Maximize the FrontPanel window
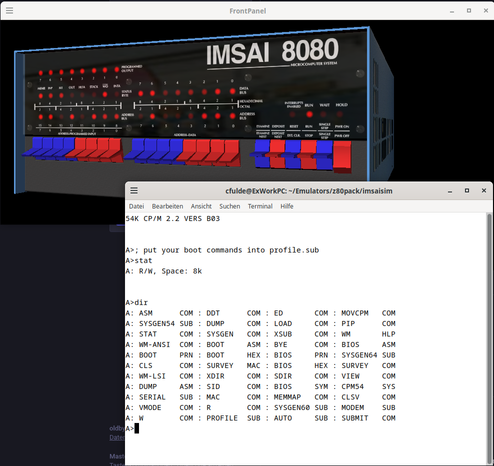This screenshot has width=494, height=466. coord(469,11)
